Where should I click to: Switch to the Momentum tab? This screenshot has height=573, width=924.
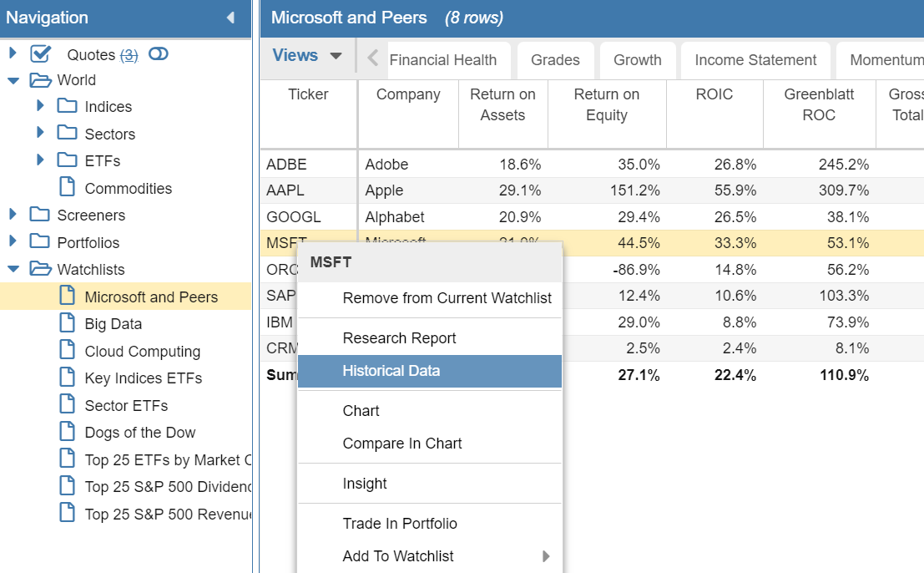[x=881, y=60]
